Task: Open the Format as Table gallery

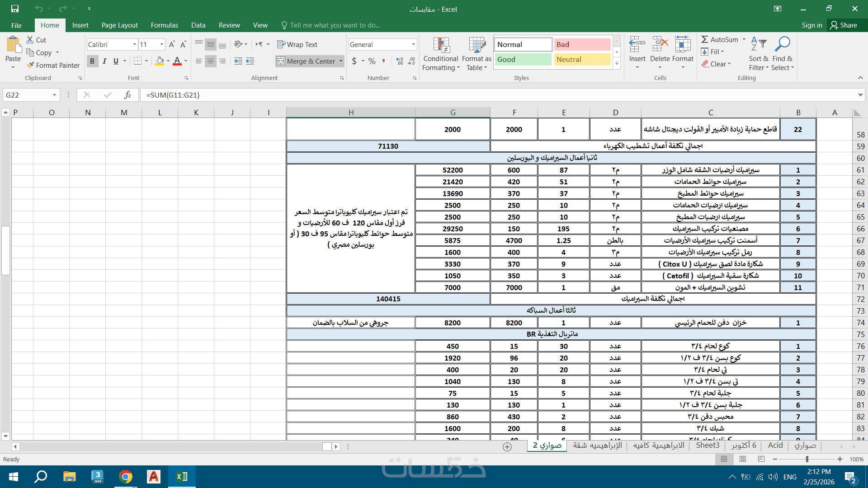Action: 476,47
